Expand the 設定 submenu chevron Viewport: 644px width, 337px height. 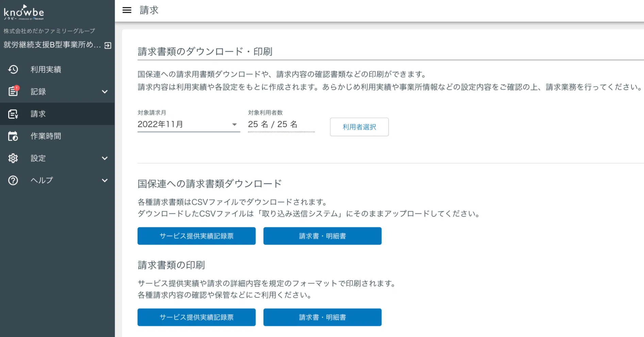pyautogui.click(x=105, y=158)
